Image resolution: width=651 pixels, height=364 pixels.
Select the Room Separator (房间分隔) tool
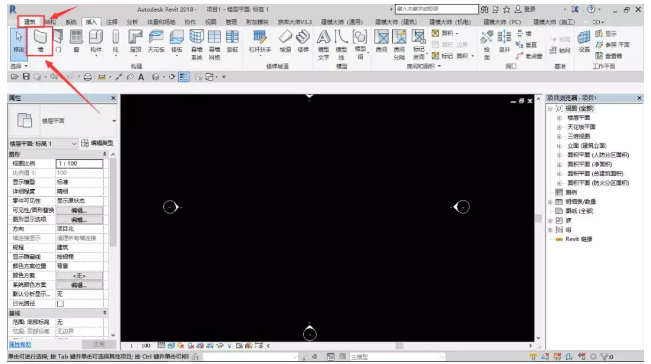point(399,44)
